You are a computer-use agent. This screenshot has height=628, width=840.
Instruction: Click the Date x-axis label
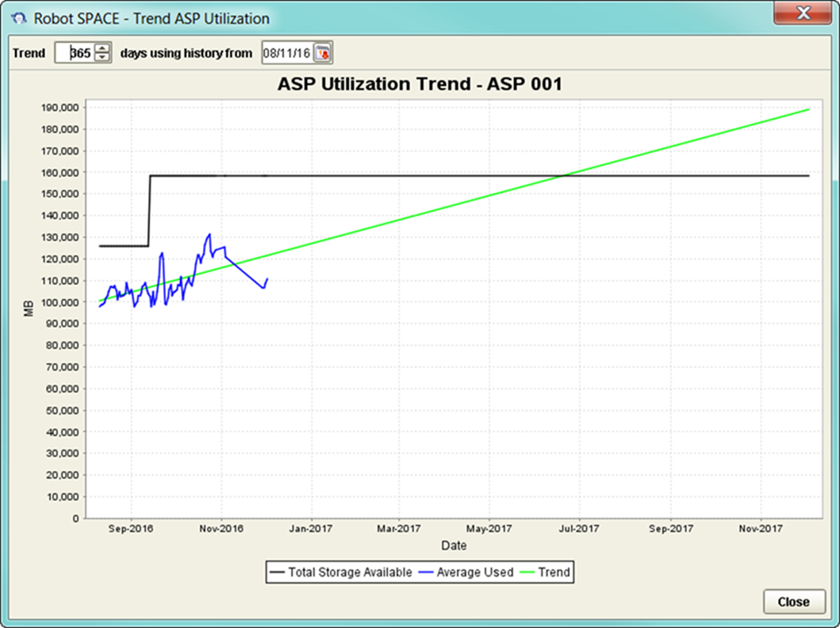454,546
